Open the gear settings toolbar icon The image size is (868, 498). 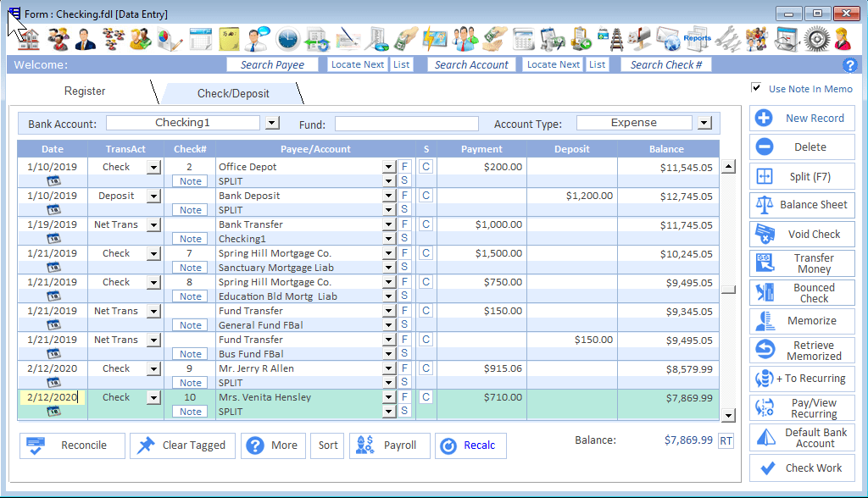(x=817, y=39)
